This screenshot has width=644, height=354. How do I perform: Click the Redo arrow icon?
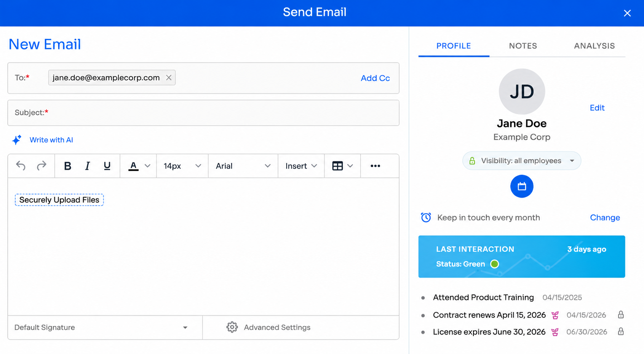point(42,166)
